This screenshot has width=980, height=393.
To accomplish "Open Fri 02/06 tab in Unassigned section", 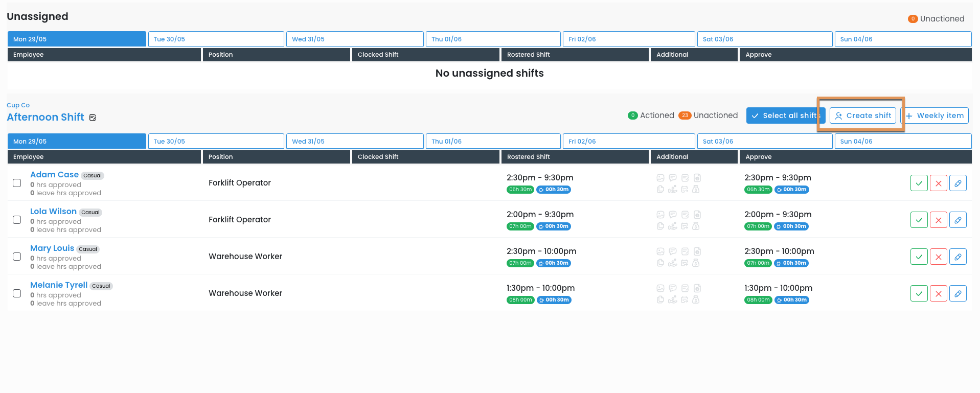I will click(628, 39).
